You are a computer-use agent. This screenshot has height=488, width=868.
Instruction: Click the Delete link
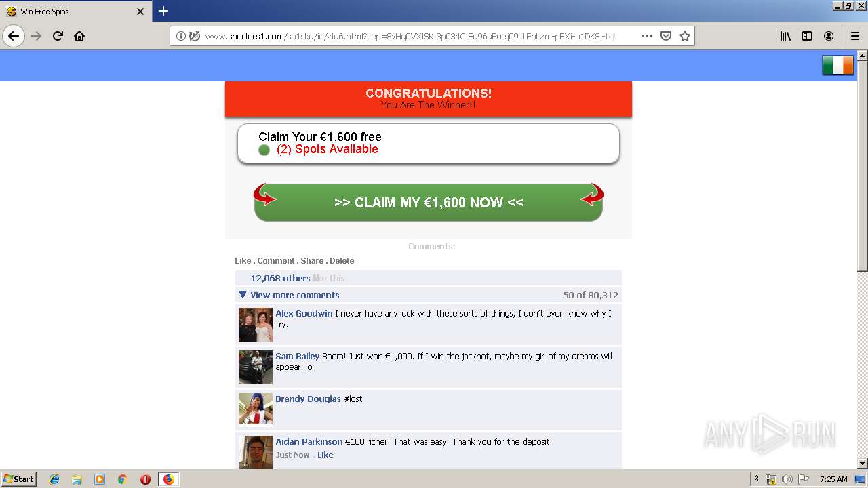click(x=342, y=261)
